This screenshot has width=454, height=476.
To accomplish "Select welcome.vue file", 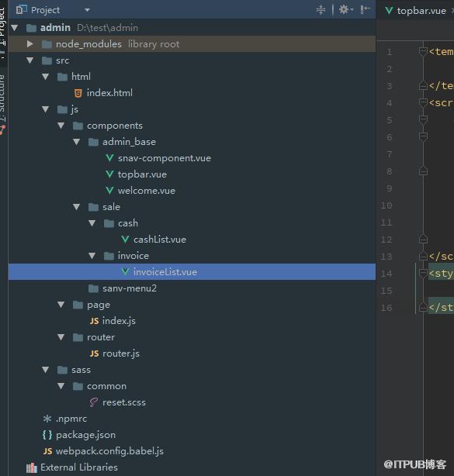I will [x=147, y=191].
